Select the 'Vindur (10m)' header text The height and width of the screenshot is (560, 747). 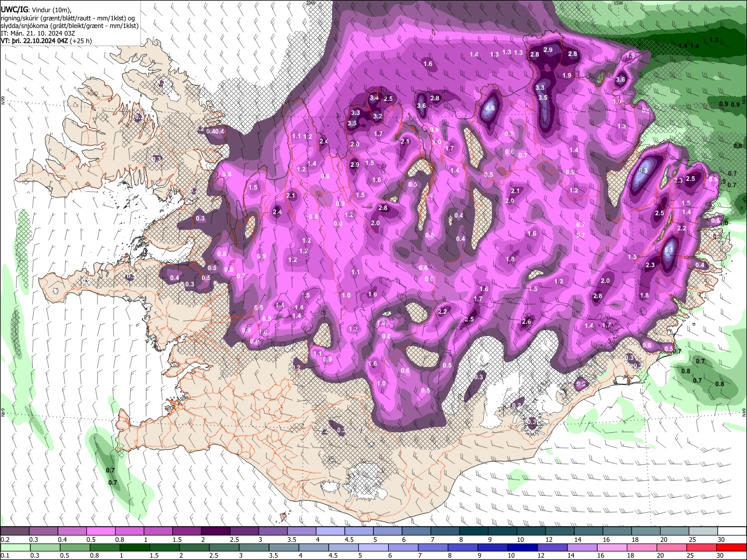coord(51,10)
